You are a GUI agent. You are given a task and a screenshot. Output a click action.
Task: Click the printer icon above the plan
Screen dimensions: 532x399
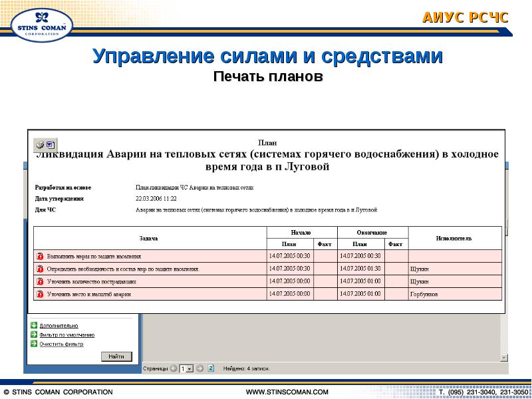pyautogui.click(x=40, y=145)
